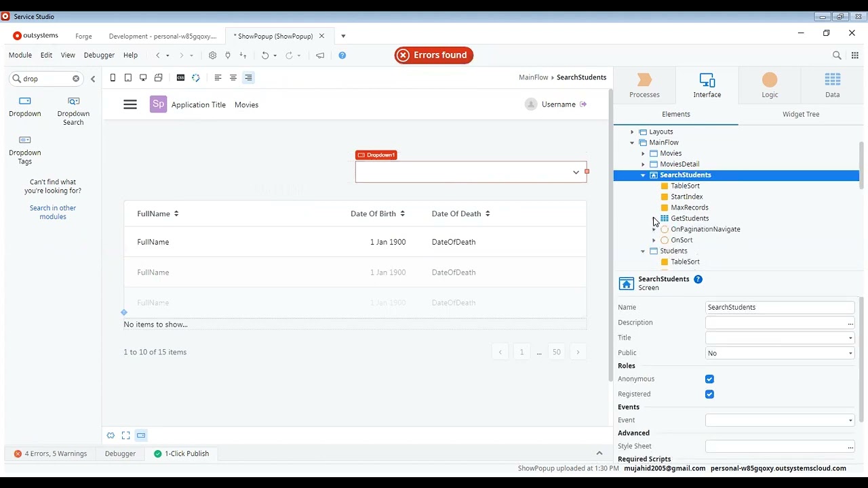Image resolution: width=868 pixels, height=488 pixels.
Task: Open the tabs overflow dropdown arrow
Action: (x=343, y=36)
